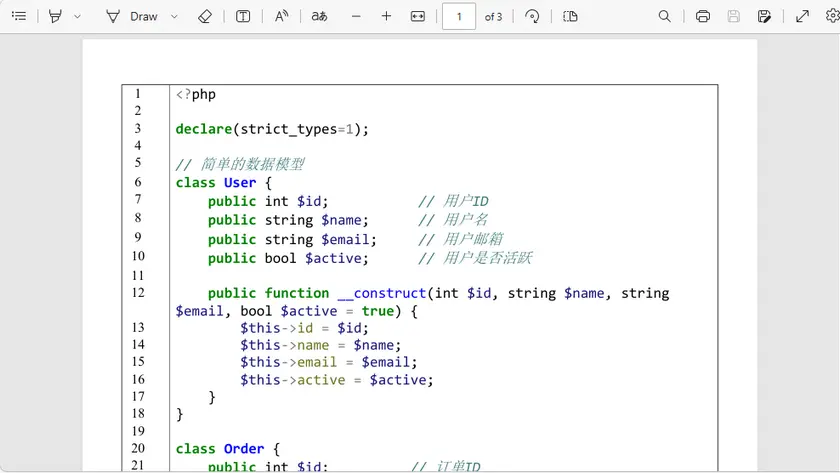Open Find in document search
The height and width of the screenshot is (473, 840).
coord(665,16)
